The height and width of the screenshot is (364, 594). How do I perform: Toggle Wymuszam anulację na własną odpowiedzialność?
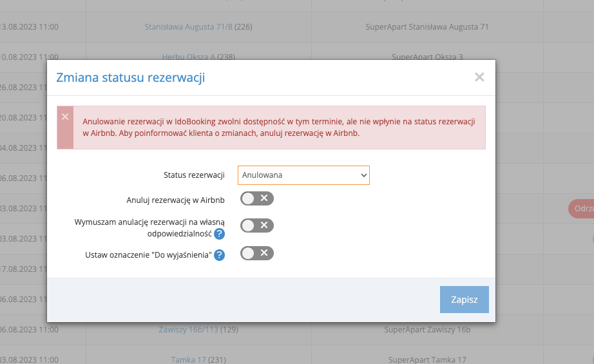click(x=256, y=225)
